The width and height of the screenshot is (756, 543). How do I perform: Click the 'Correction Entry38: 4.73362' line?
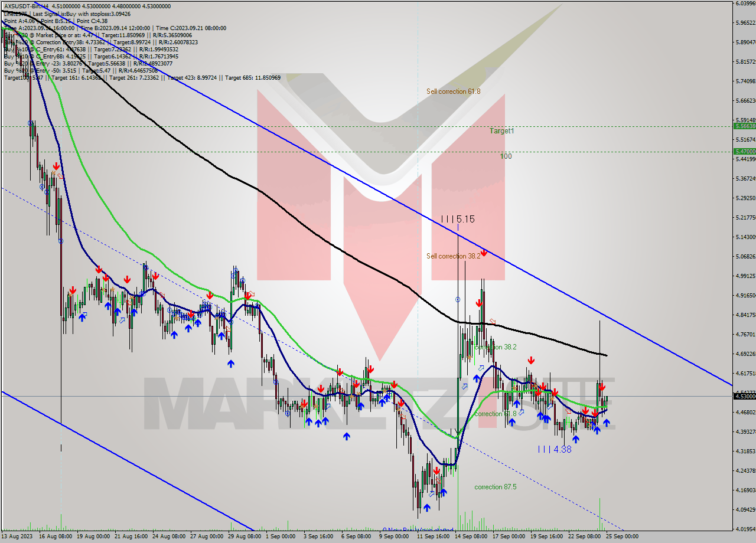100,42
